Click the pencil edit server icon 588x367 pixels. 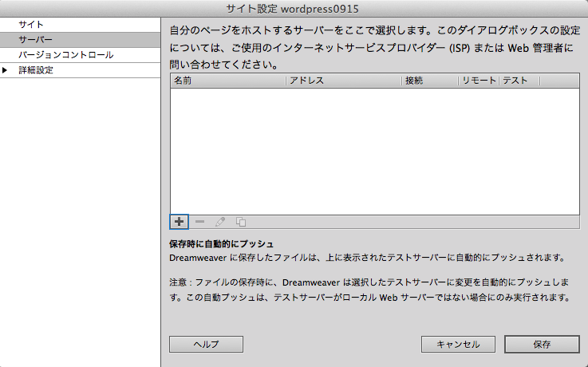(x=220, y=222)
